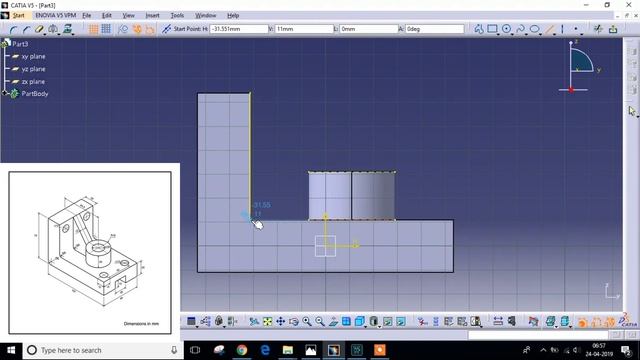Select the Spline tool
The width and height of the screenshot is (640, 360).
pyautogui.click(x=520, y=29)
